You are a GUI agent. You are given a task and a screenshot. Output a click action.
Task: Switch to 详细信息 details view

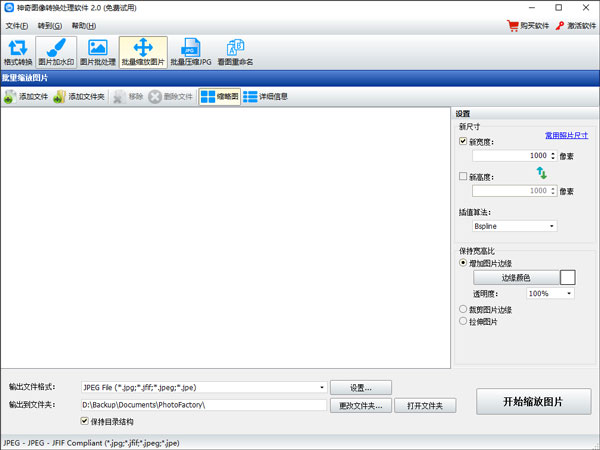[x=265, y=97]
